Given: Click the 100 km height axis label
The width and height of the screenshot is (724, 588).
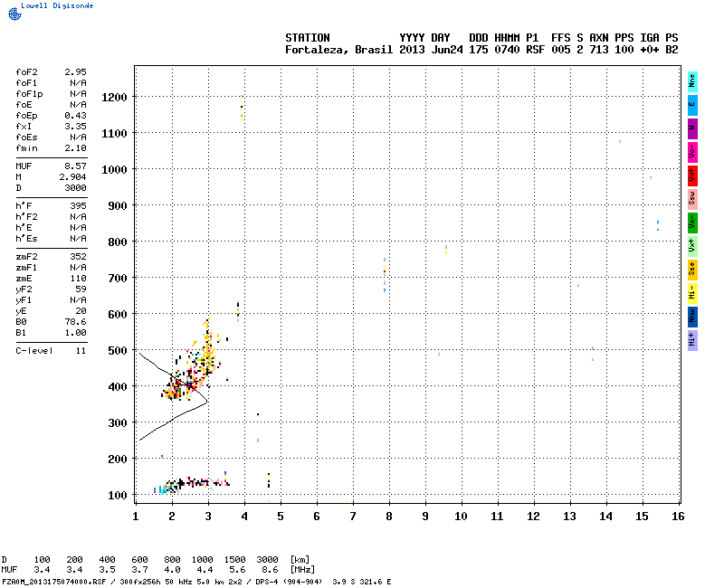Looking at the screenshot, I should coord(118,495).
